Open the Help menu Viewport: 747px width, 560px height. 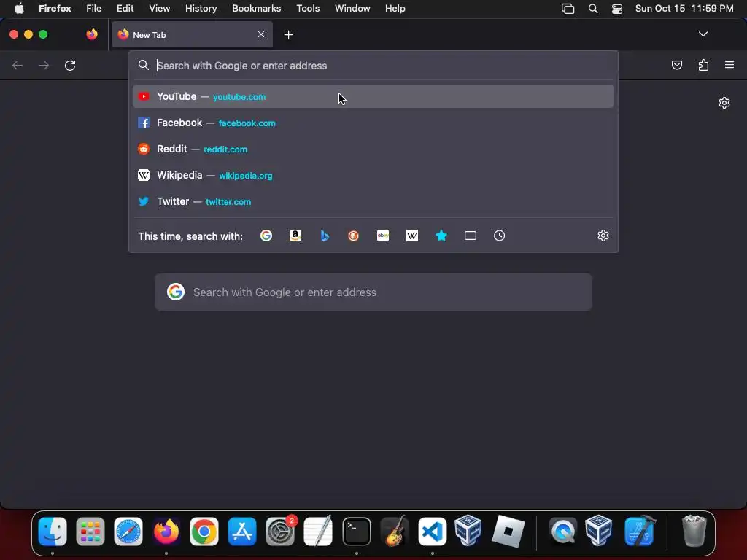395,9
